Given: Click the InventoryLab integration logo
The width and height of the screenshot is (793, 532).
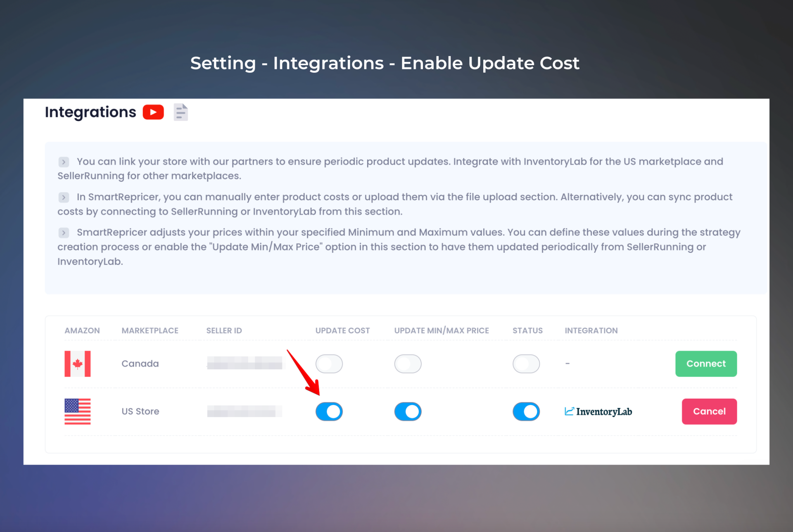Looking at the screenshot, I should coord(598,411).
